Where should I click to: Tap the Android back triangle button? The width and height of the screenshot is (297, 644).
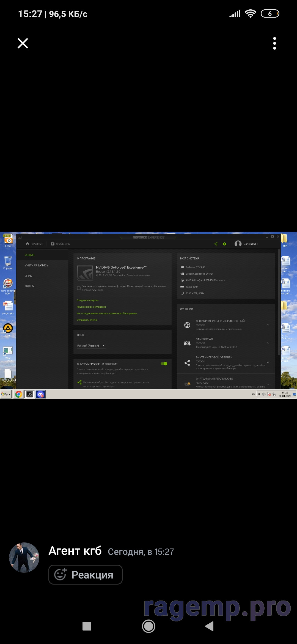(x=209, y=626)
